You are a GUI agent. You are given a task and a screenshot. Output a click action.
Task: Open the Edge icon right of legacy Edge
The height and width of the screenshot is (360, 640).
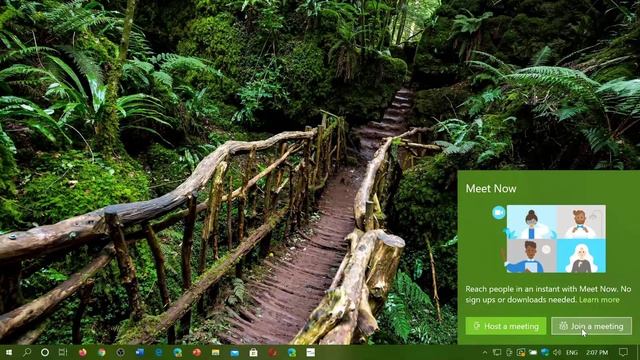coord(178,352)
